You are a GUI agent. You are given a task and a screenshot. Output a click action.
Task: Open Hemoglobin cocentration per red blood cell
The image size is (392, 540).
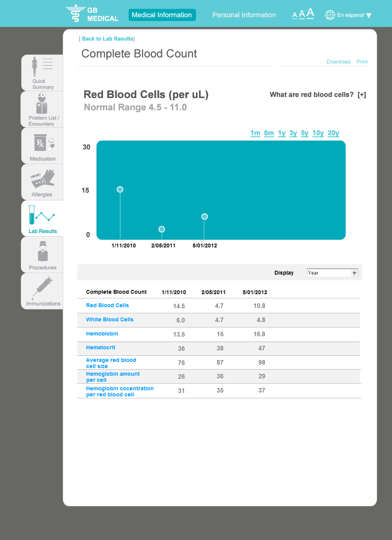click(x=120, y=391)
